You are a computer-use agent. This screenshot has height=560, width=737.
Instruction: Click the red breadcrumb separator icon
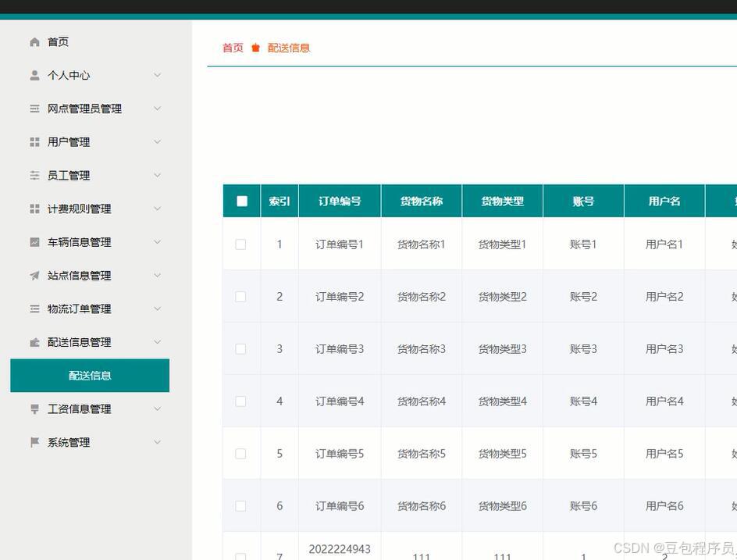tap(256, 48)
